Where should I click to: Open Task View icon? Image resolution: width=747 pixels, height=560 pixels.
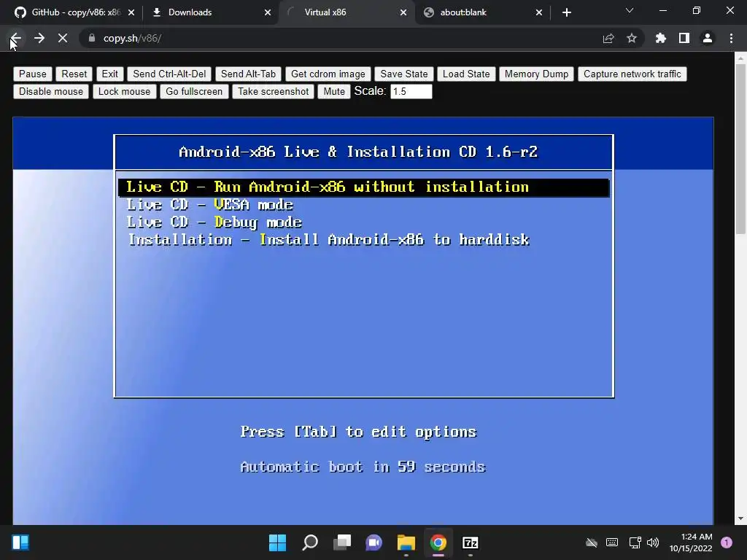(x=342, y=542)
